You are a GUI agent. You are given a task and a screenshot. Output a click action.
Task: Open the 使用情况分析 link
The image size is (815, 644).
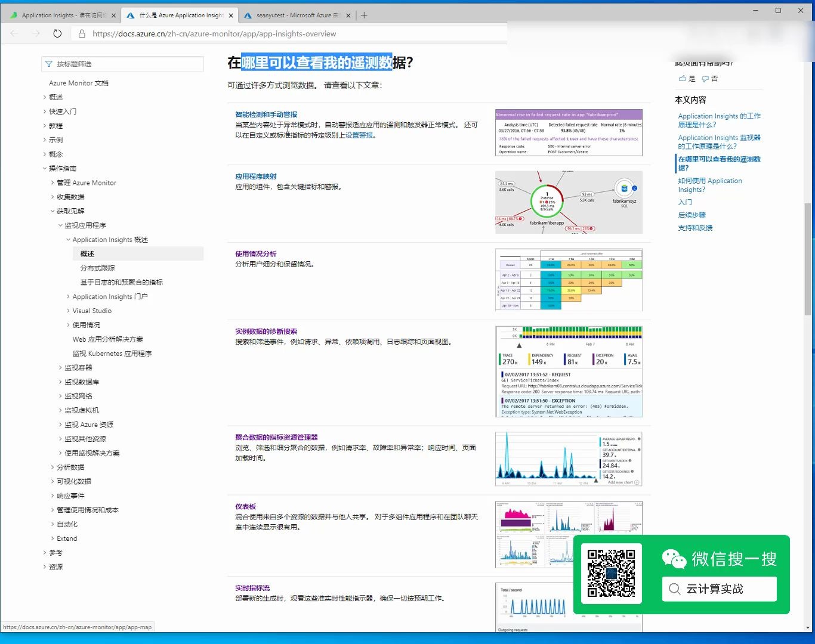[x=256, y=254]
